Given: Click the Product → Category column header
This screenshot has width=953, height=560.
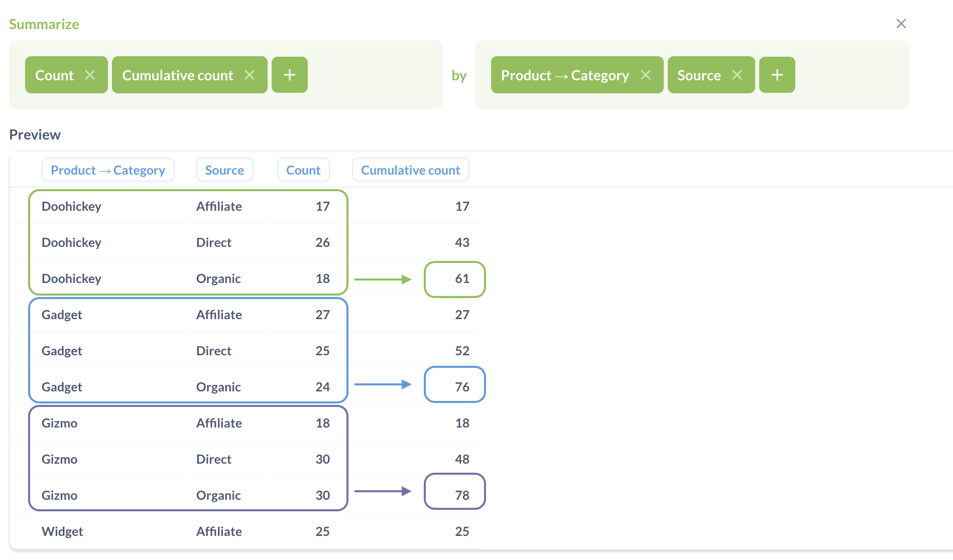Looking at the screenshot, I should (x=108, y=170).
